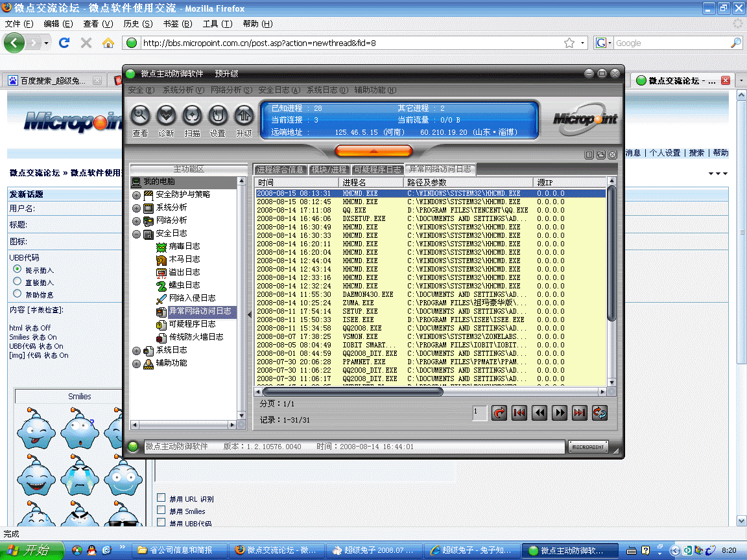
Task: Expand the 网络分析 tree node
Action: pos(136,221)
